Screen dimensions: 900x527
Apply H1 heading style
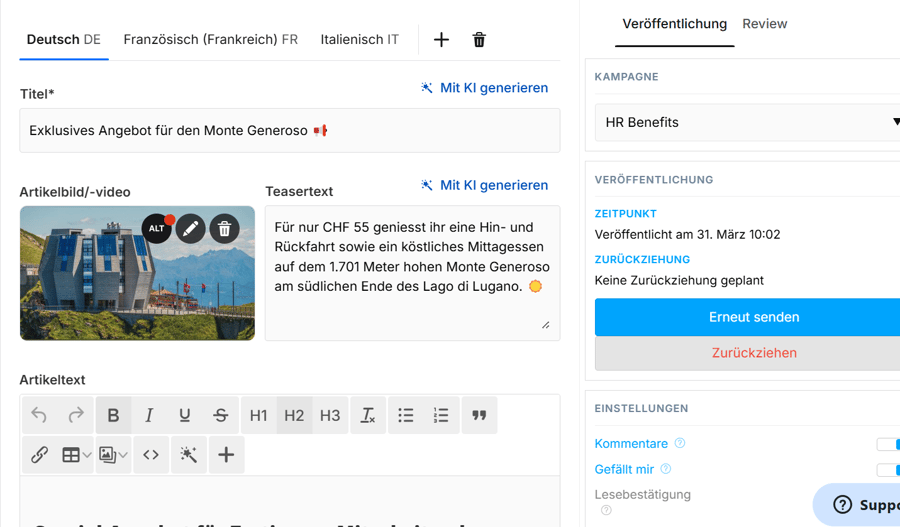pyautogui.click(x=258, y=415)
